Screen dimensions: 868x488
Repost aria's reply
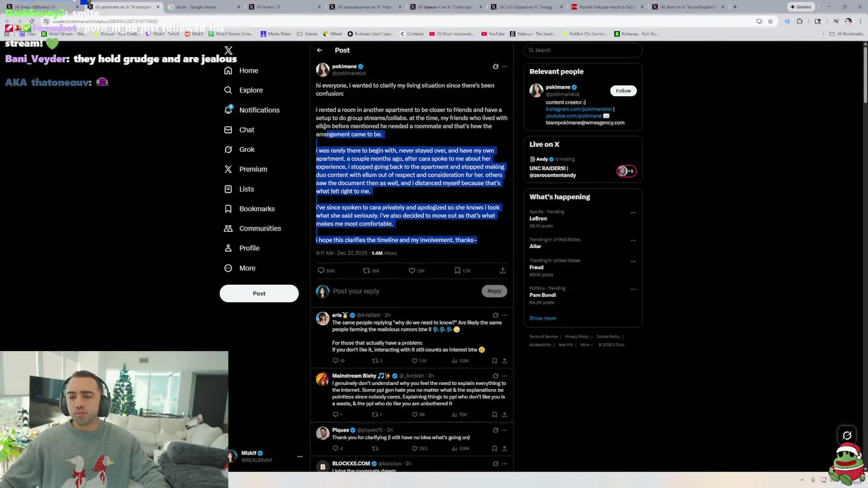tap(375, 361)
